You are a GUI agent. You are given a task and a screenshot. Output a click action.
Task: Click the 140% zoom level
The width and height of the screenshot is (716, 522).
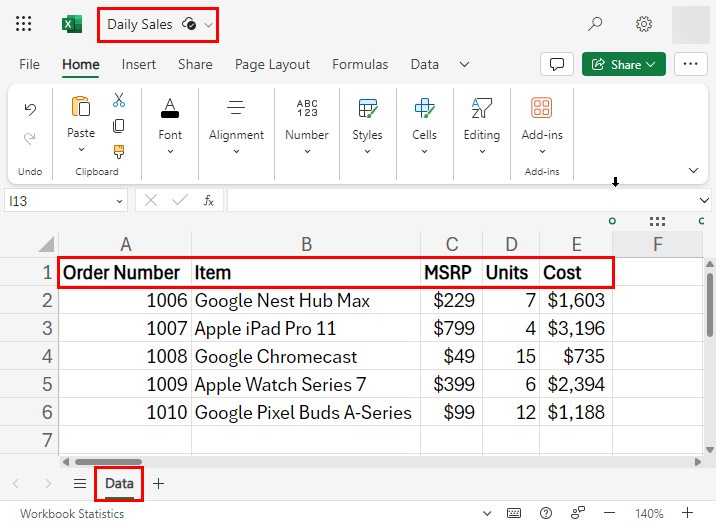(648, 513)
